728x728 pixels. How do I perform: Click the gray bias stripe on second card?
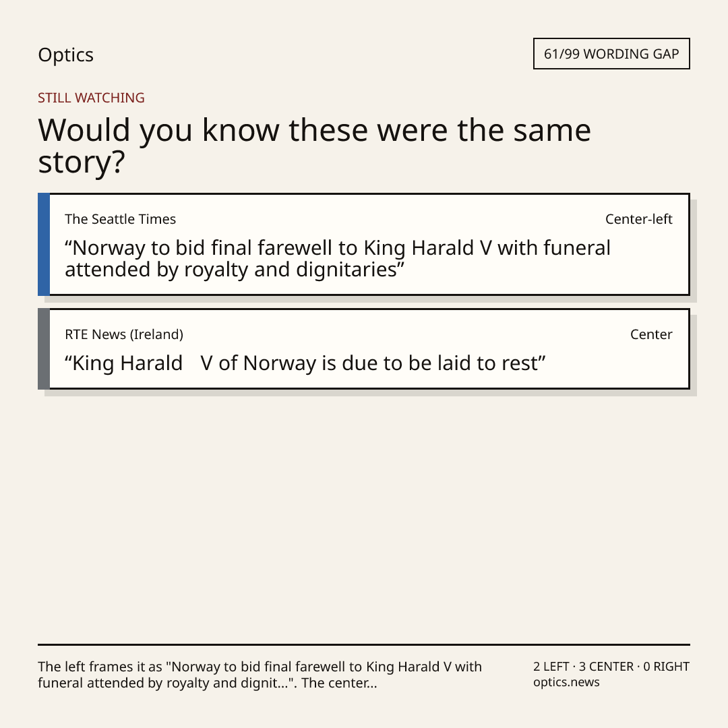tap(44, 348)
